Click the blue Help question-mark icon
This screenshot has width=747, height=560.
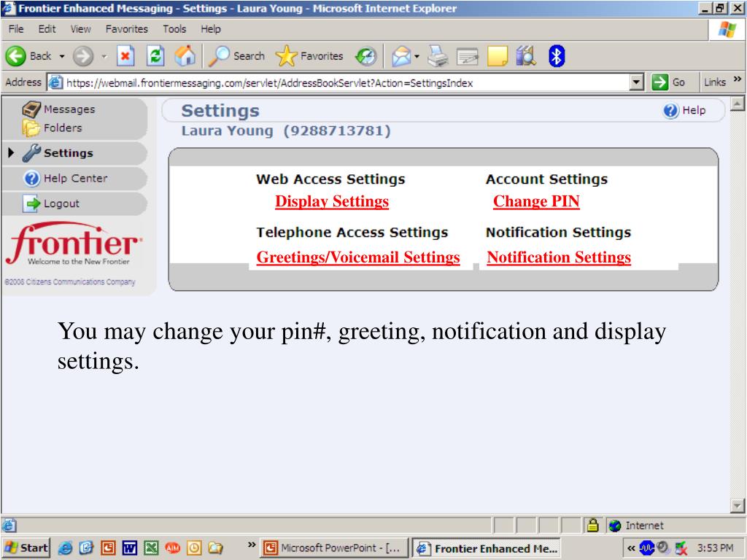click(670, 111)
